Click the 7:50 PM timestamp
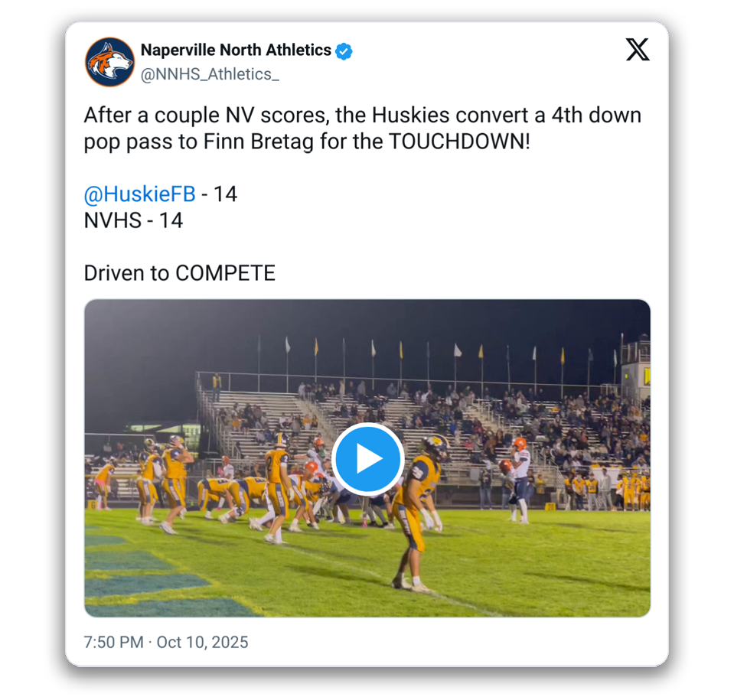 click(x=113, y=642)
